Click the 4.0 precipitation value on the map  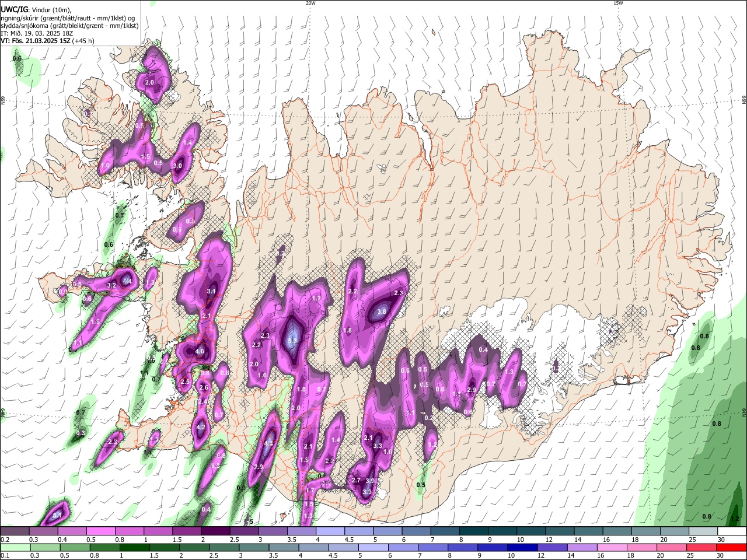click(x=200, y=352)
